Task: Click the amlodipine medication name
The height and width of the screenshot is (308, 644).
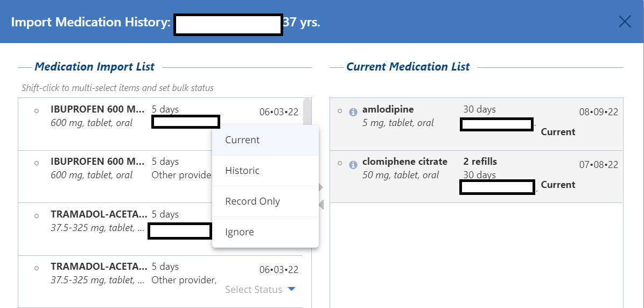Action: pos(388,110)
